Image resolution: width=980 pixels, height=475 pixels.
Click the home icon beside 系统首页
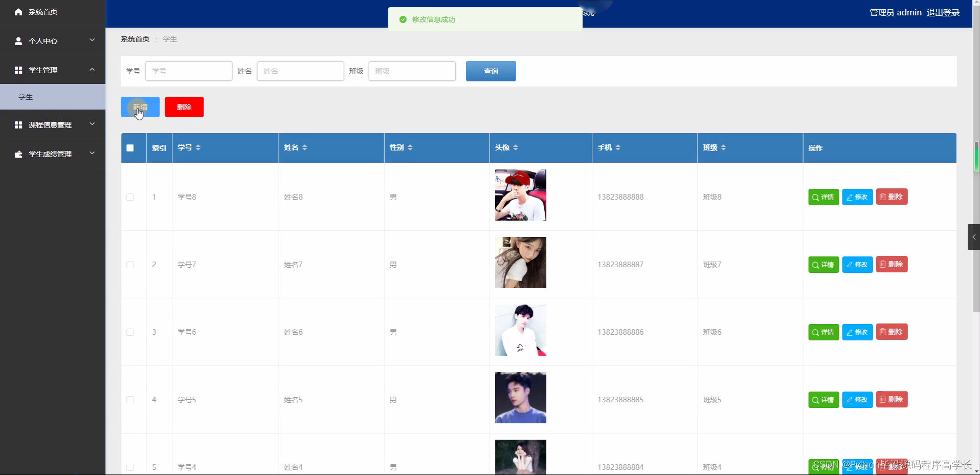click(x=18, y=12)
